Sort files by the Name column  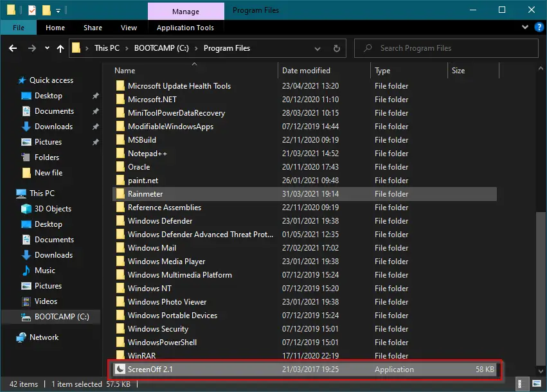click(x=195, y=71)
